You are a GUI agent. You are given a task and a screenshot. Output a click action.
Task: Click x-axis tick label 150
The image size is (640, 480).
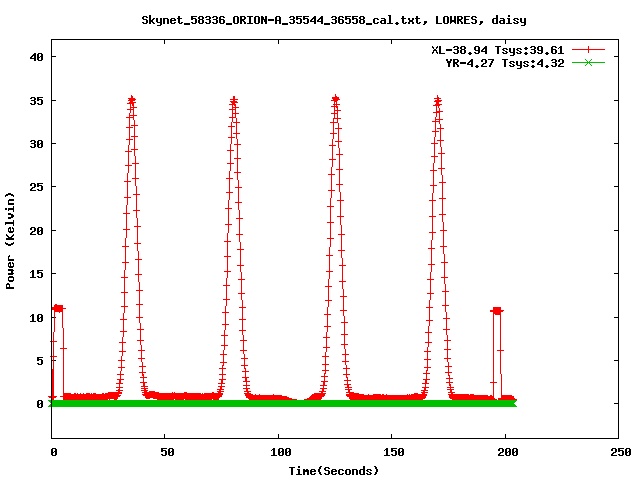394,452
